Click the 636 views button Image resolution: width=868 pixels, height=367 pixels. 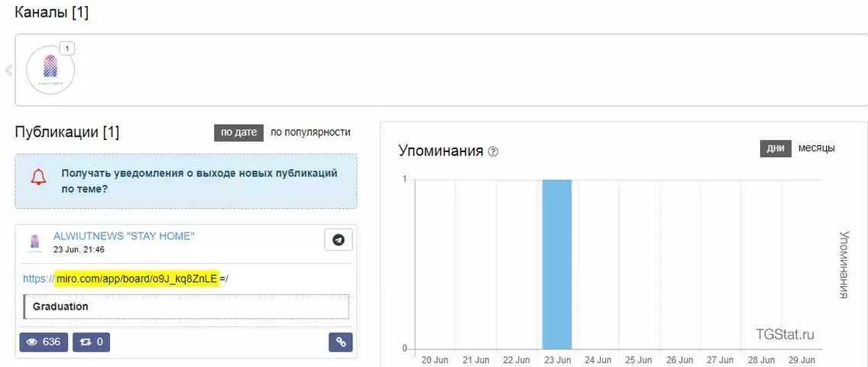[x=44, y=342]
